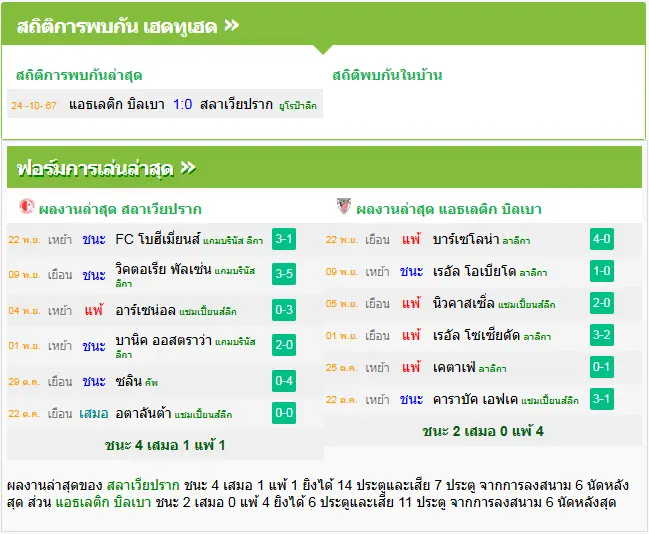Image resolution: width=649 pixels, height=534 pixels.
Task: Click the 0-4 score badge for ซลิน
Action: click(x=284, y=380)
